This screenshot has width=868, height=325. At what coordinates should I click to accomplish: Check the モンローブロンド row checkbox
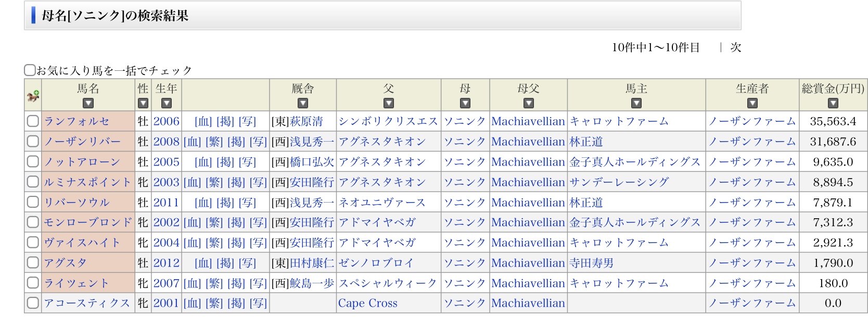coord(33,222)
